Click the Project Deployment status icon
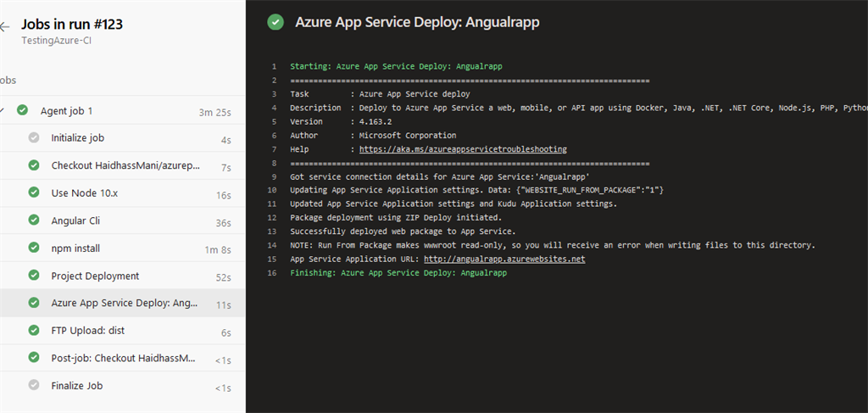 34,275
